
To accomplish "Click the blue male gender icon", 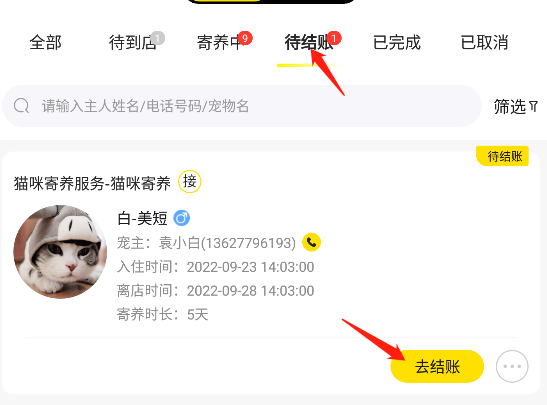I will pyautogui.click(x=182, y=218).
